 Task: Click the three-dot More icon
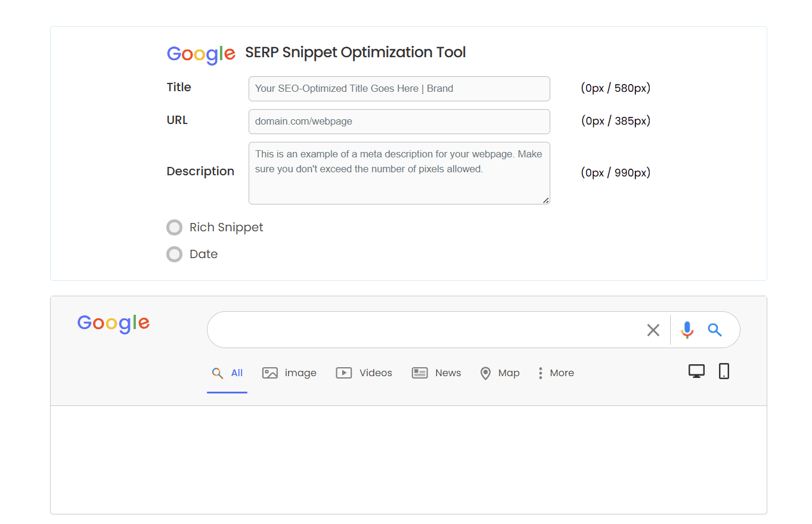(541, 373)
